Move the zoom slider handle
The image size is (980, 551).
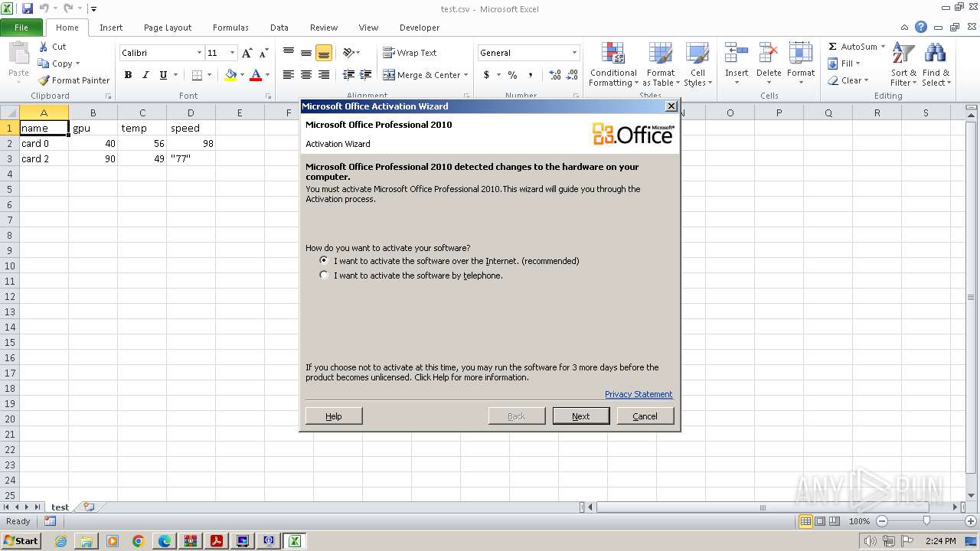tap(926, 521)
